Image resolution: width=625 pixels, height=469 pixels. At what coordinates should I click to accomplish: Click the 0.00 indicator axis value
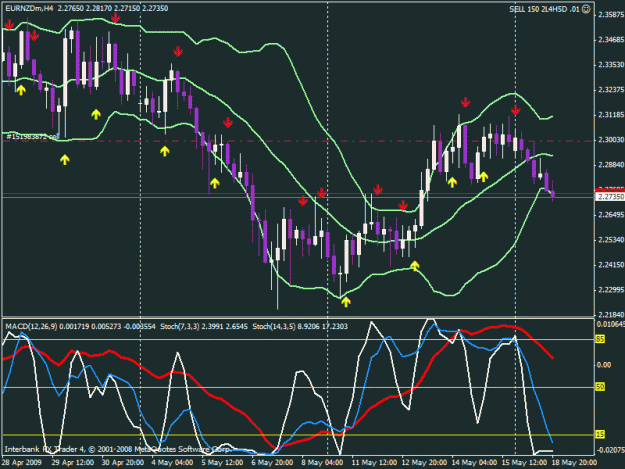click(604, 365)
